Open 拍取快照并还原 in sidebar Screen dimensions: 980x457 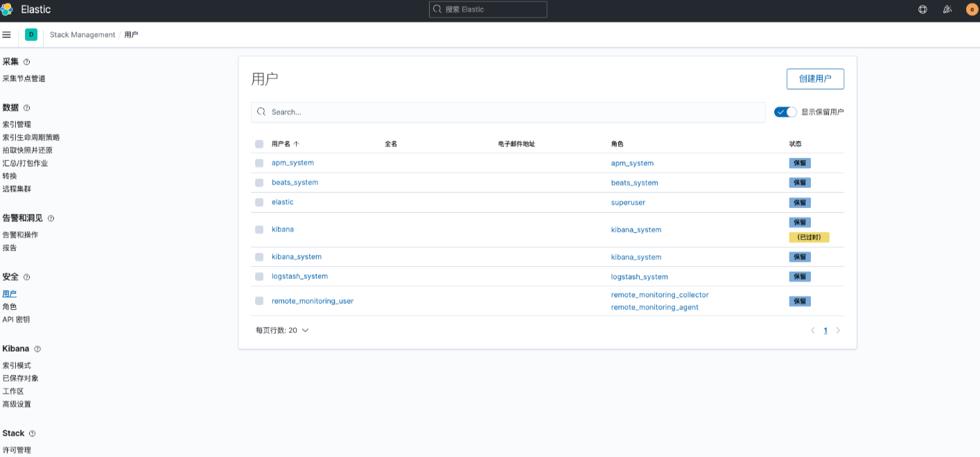[x=28, y=150]
